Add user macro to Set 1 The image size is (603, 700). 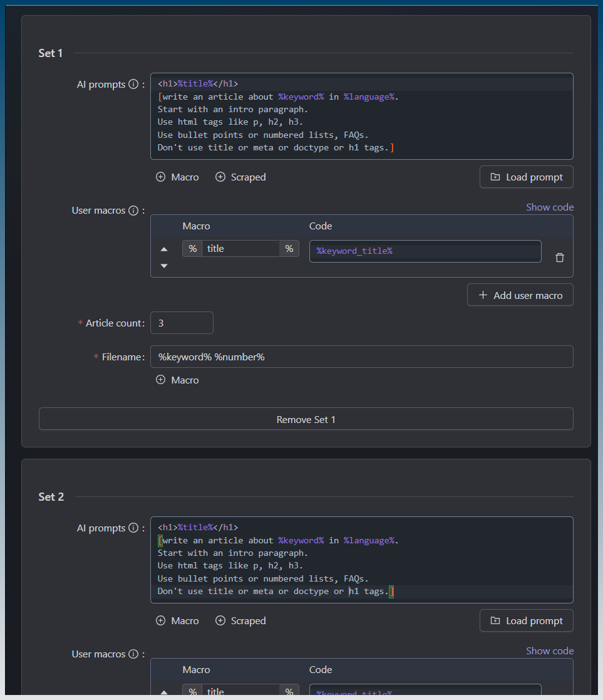pyautogui.click(x=520, y=295)
